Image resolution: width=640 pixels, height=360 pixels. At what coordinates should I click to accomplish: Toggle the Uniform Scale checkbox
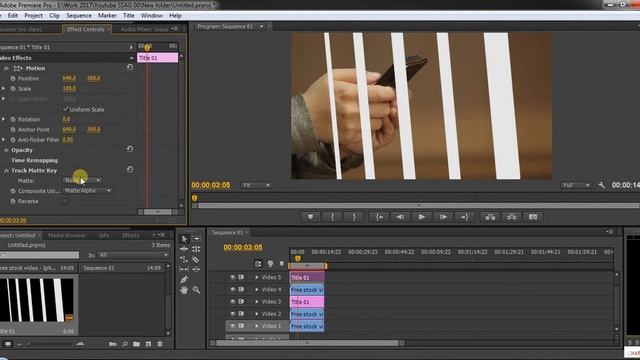point(66,109)
